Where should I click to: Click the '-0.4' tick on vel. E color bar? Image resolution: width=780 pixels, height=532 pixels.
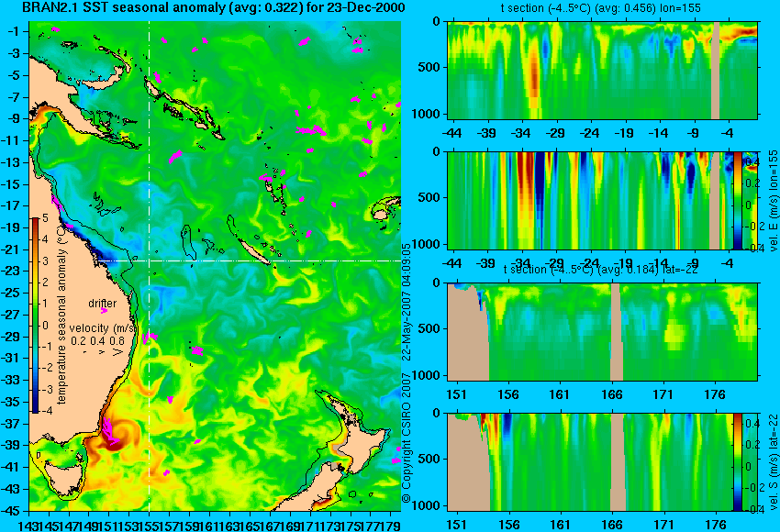tap(753, 247)
